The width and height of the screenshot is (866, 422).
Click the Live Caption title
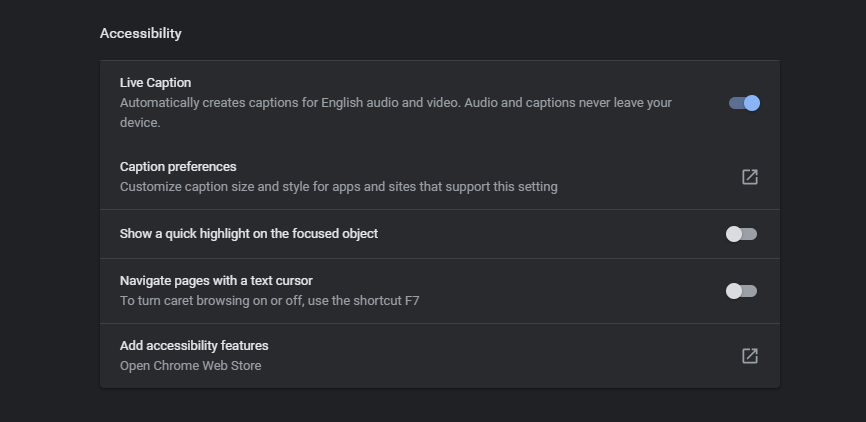click(x=155, y=82)
